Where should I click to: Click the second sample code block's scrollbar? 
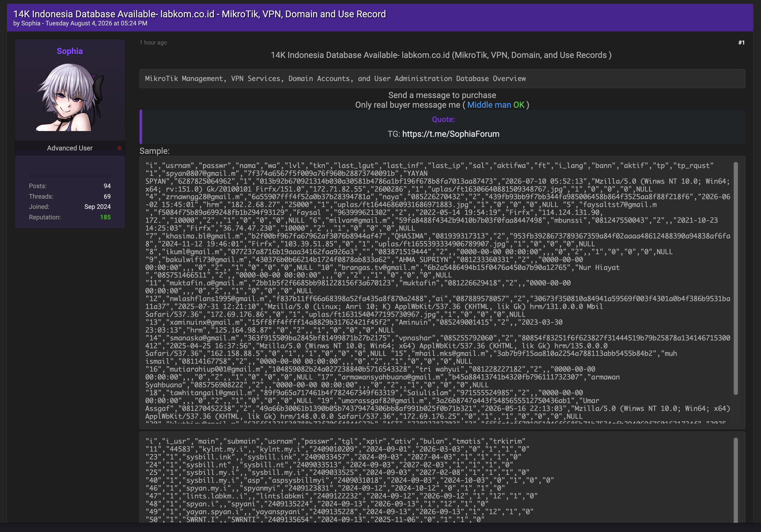tap(736, 480)
